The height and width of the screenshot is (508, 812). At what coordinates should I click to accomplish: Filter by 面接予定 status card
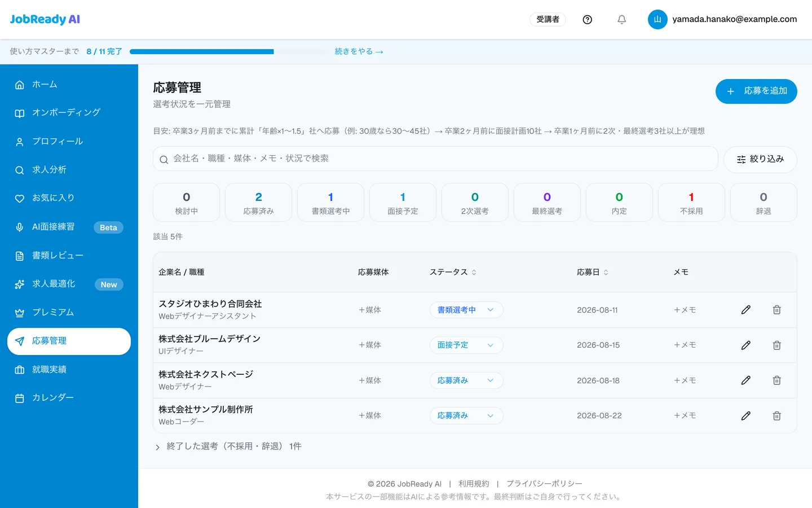[403, 203]
